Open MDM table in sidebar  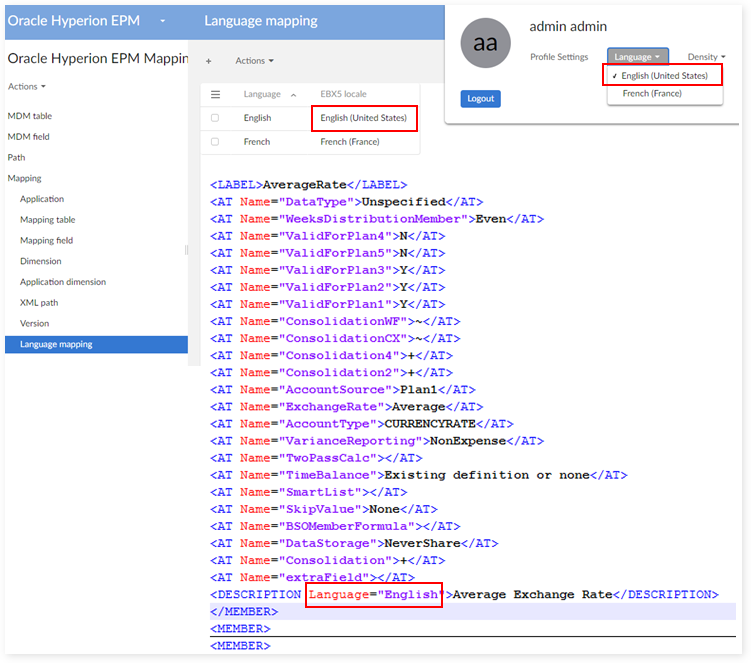tap(29, 116)
